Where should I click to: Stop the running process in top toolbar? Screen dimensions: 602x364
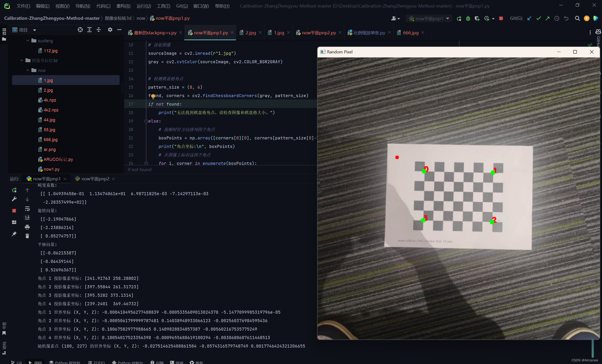[x=501, y=19]
